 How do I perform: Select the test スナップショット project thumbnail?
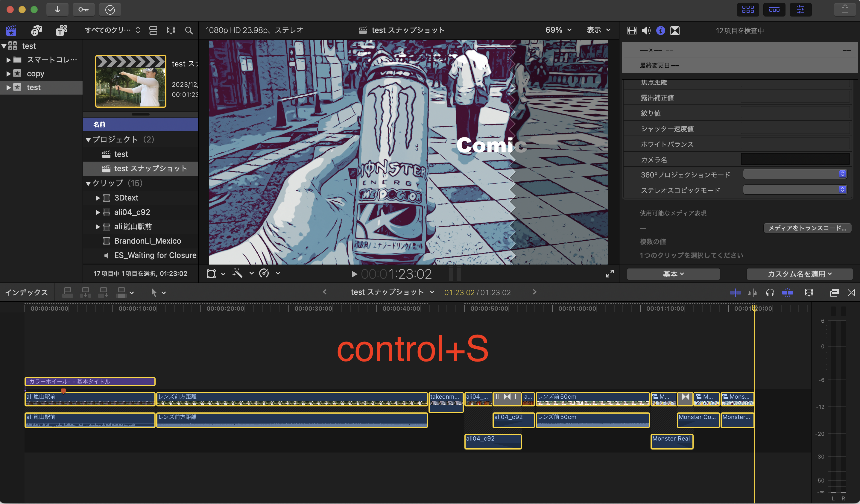coord(131,81)
